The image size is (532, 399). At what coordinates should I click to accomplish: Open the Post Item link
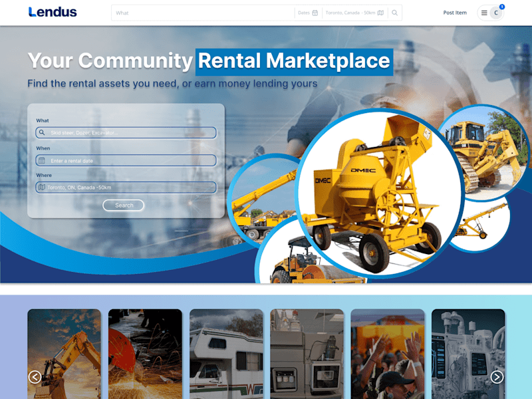coord(455,13)
